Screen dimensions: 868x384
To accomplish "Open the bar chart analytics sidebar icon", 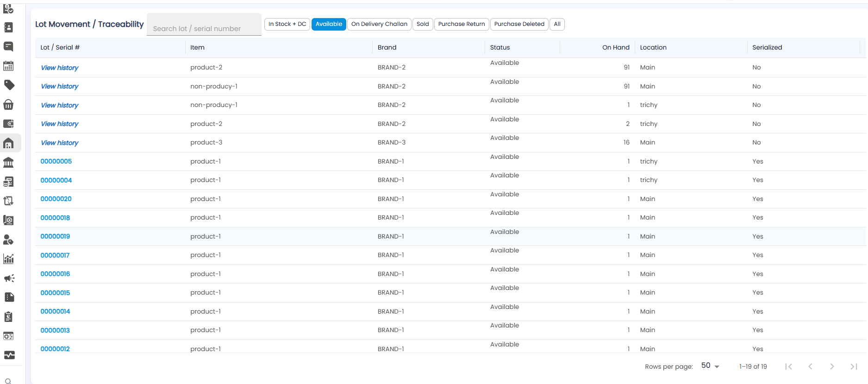I will click(x=8, y=259).
